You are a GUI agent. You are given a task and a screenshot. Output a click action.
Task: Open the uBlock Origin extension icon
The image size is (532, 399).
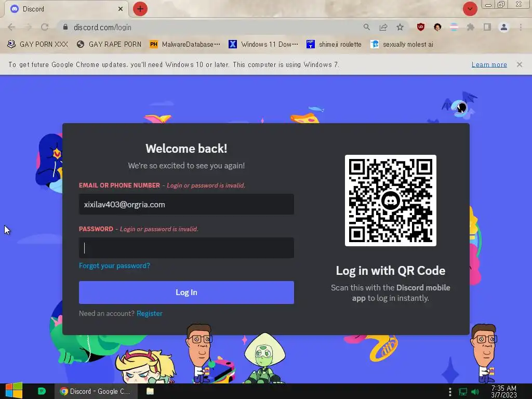point(421,27)
